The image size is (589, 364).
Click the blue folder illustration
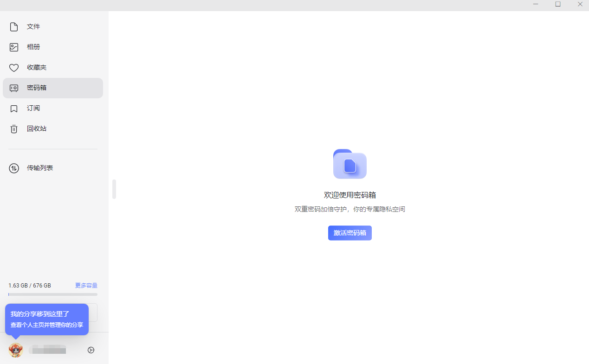(350, 164)
